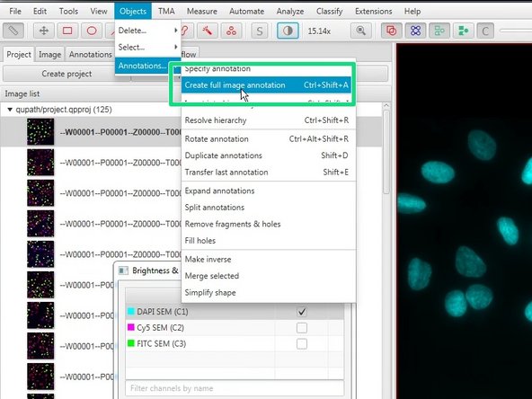Open the Tools menu
532x399 pixels.
pos(68,11)
